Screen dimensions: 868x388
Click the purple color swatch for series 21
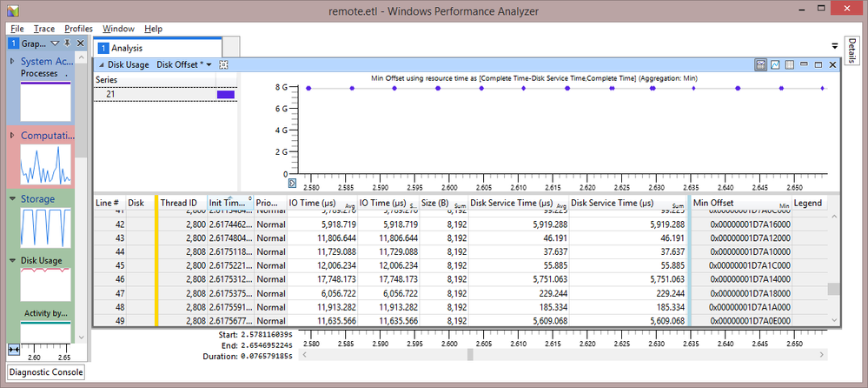coord(226,95)
